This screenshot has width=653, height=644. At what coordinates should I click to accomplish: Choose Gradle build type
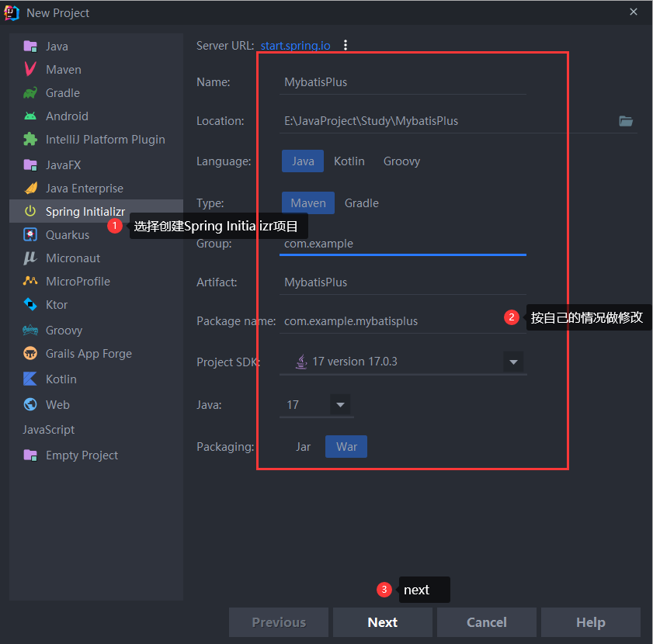[x=362, y=203]
